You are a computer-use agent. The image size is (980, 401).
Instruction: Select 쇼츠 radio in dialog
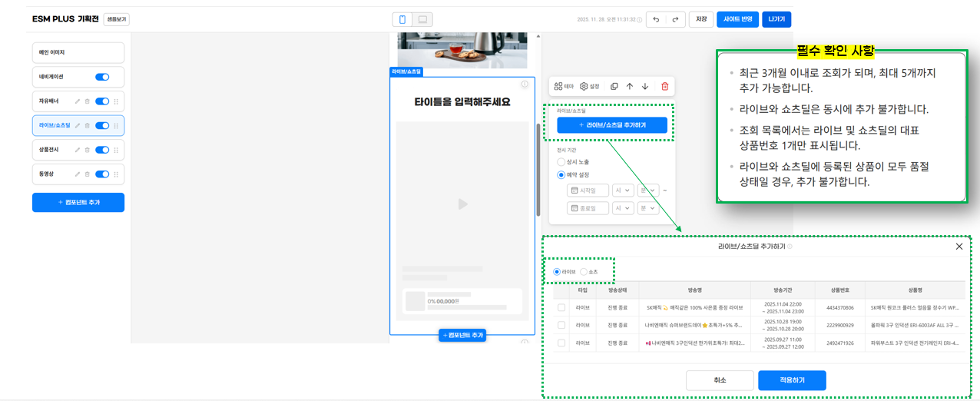click(584, 272)
